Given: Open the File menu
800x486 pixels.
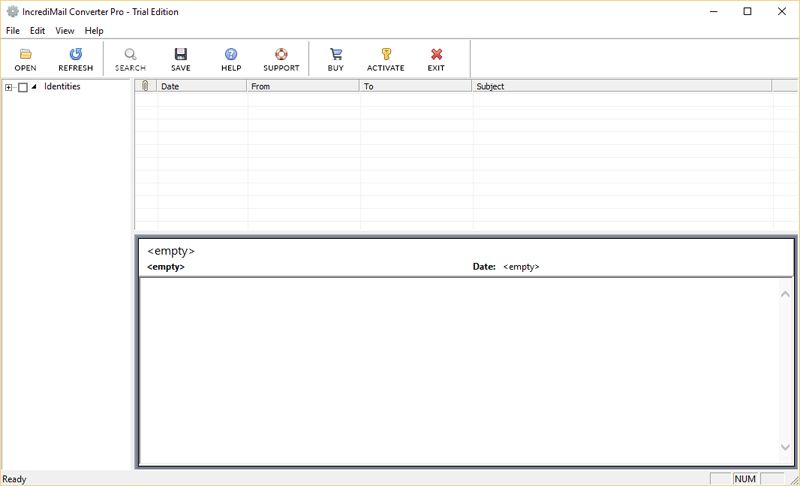Looking at the screenshot, I should pos(13,31).
